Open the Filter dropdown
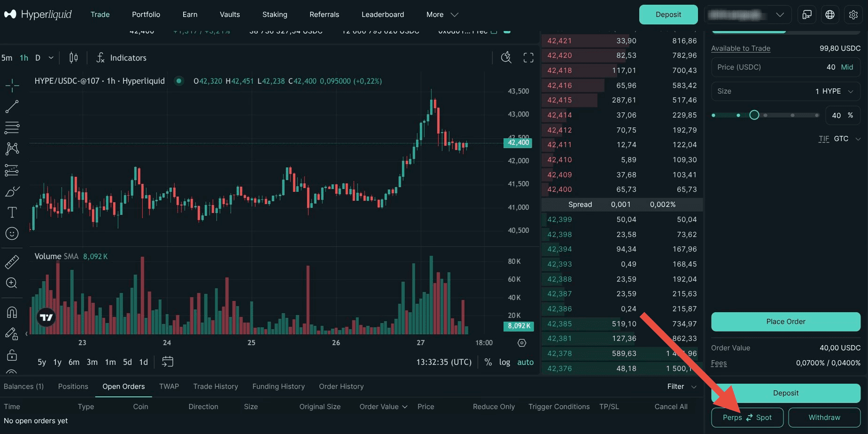The height and width of the screenshot is (434, 868). point(682,387)
